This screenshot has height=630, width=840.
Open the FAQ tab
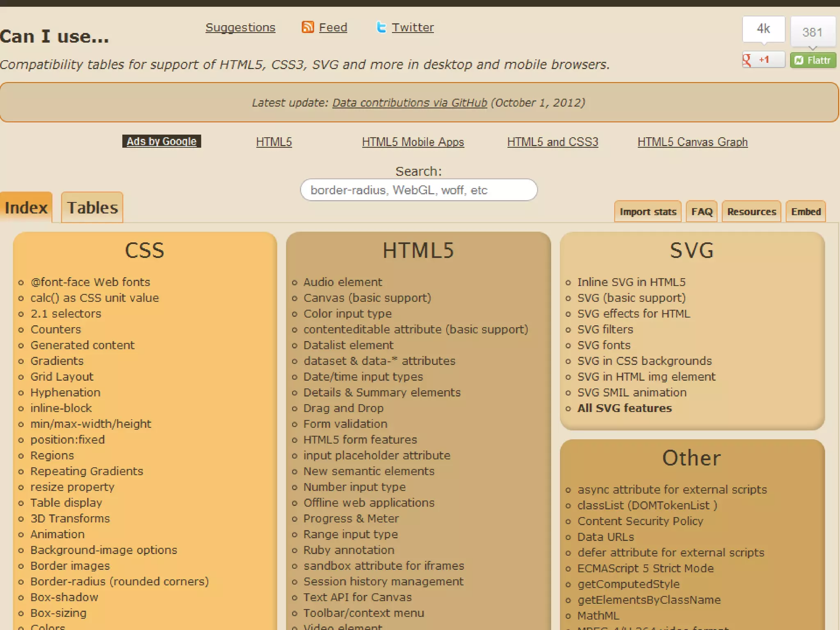click(x=702, y=212)
